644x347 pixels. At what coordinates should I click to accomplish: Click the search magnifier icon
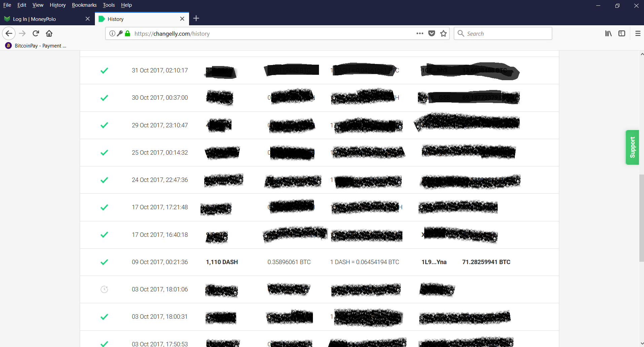pyautogui.click(x=461, y=33)
